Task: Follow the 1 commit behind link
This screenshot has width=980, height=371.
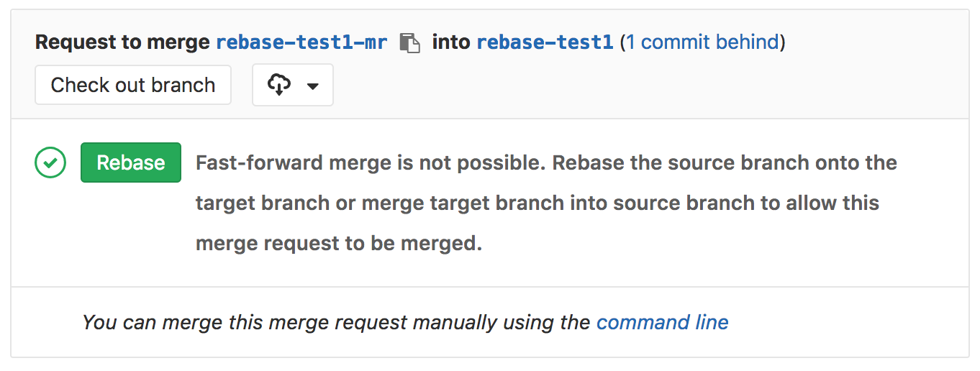Action: pyautogui.click(x=702, y=42)
